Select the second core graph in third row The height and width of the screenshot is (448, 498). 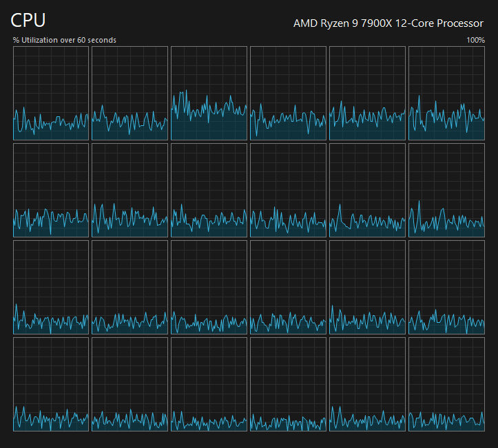click(x=129, y=287)
